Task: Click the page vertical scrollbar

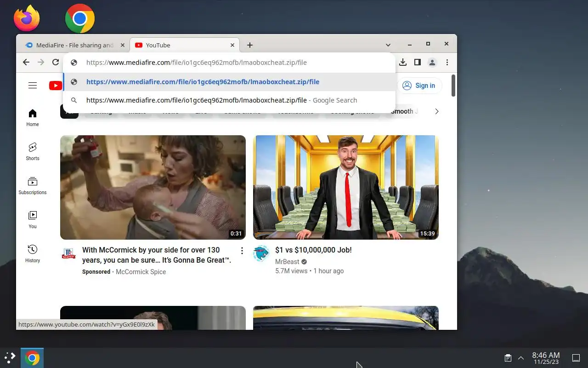Action: click(x=453, y=86)
